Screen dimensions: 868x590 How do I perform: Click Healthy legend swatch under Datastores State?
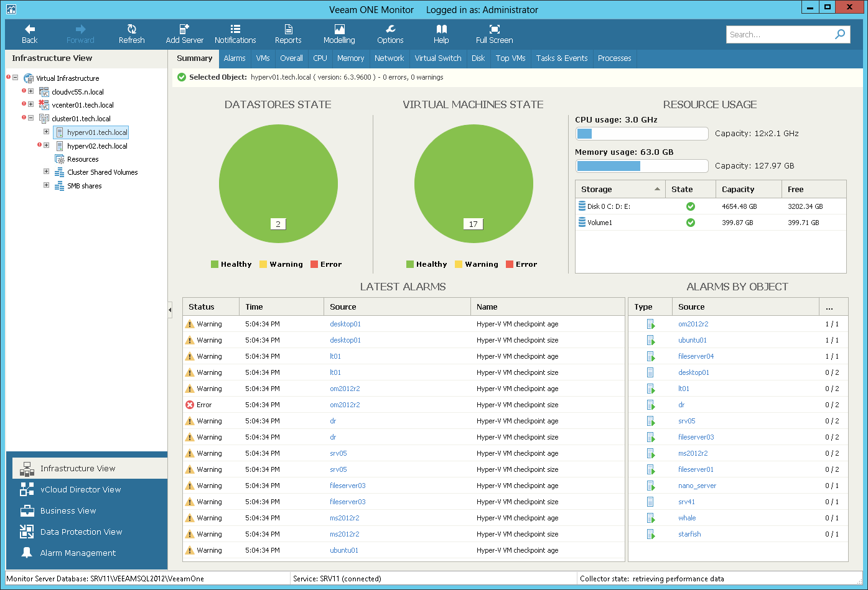pos(215,264)
